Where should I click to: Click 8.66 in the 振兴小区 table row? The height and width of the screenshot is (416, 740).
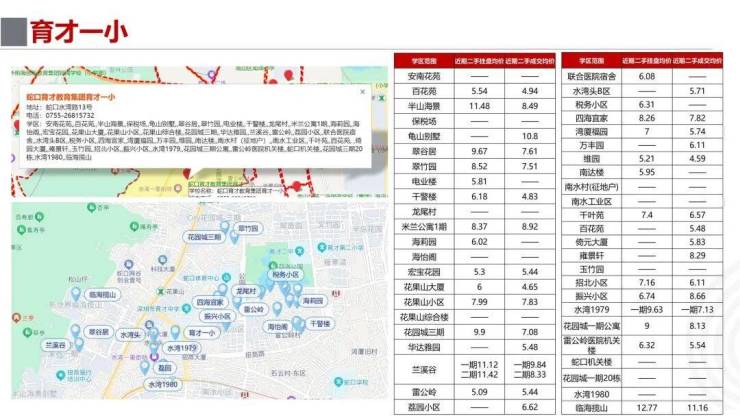pos(697,297)
